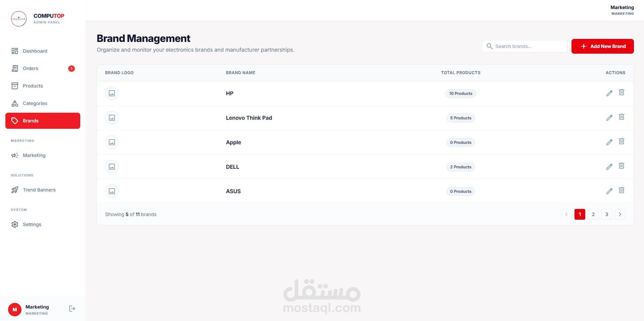Click the 10 Products badge for HP
644x321 pixels.
(x=461, y=94)
